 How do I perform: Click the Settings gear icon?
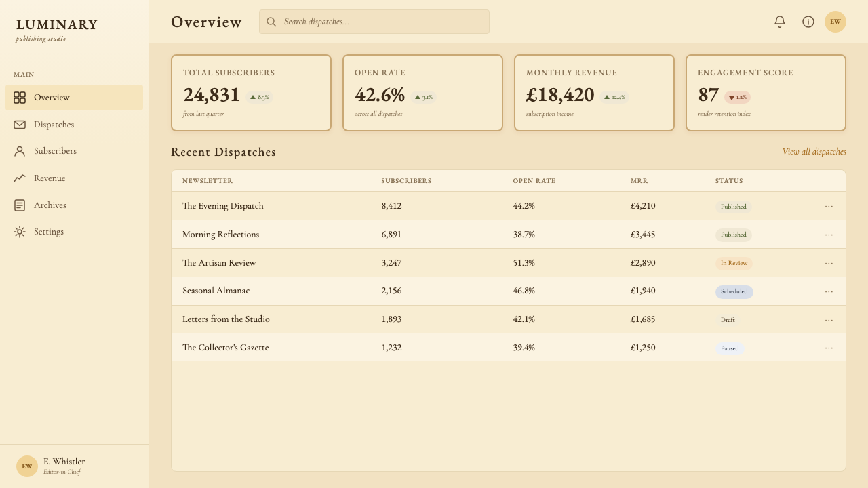[20, 232]
